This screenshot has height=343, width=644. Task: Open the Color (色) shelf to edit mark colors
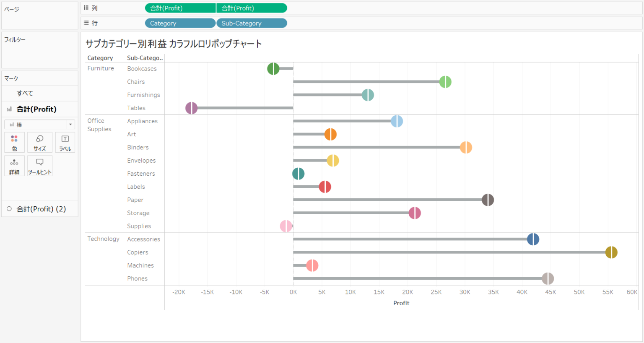coord(14,142)
